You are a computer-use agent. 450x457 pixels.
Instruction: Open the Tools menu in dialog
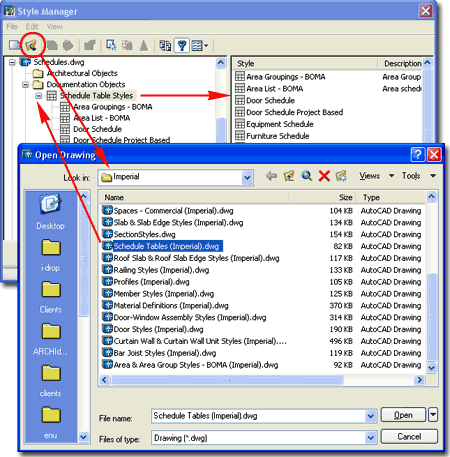point(419,176)
